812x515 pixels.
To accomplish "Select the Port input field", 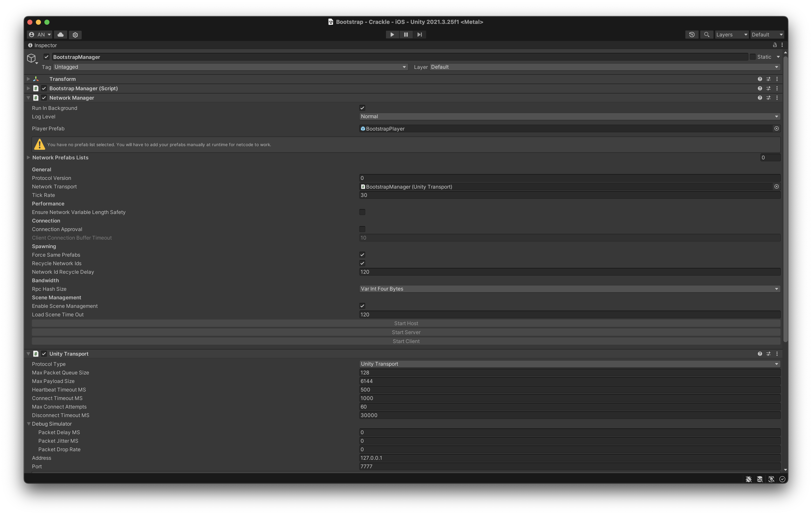I will coord(570,466).
